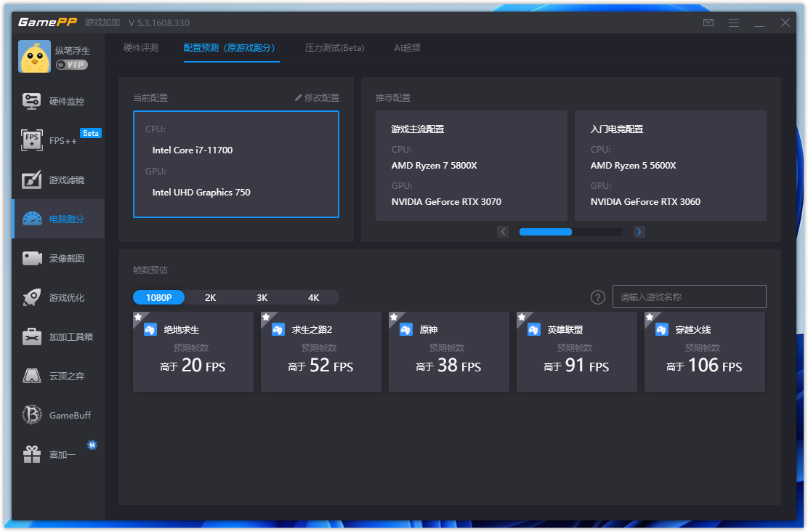Show next recommended configurations

click(x=639, y=232)
